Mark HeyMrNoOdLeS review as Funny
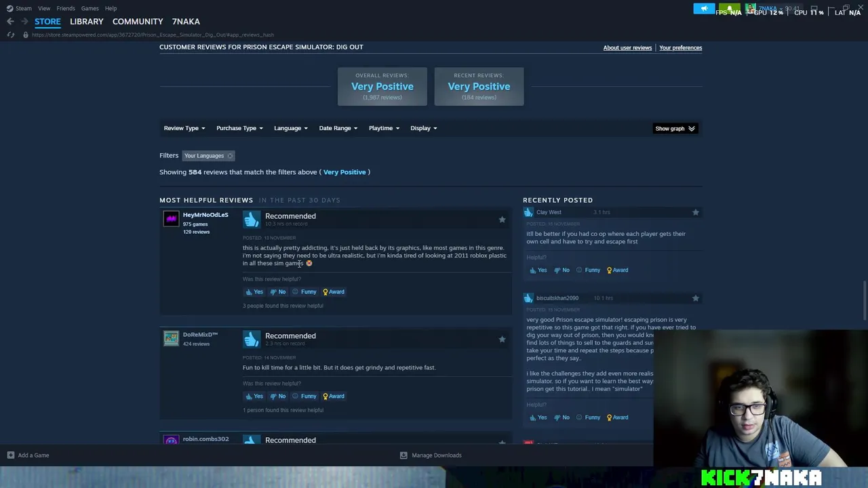Viewport: 868px width, 488px height. tap(304, 291)
